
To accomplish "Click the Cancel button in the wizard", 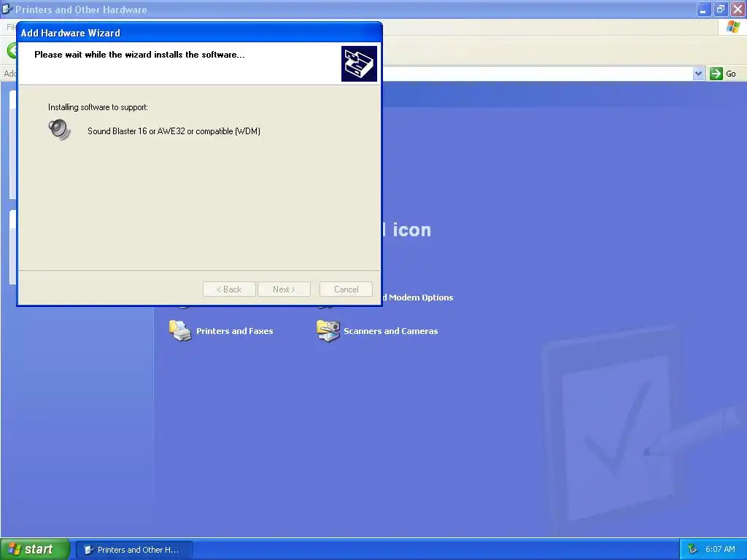I will coord(346,289).
